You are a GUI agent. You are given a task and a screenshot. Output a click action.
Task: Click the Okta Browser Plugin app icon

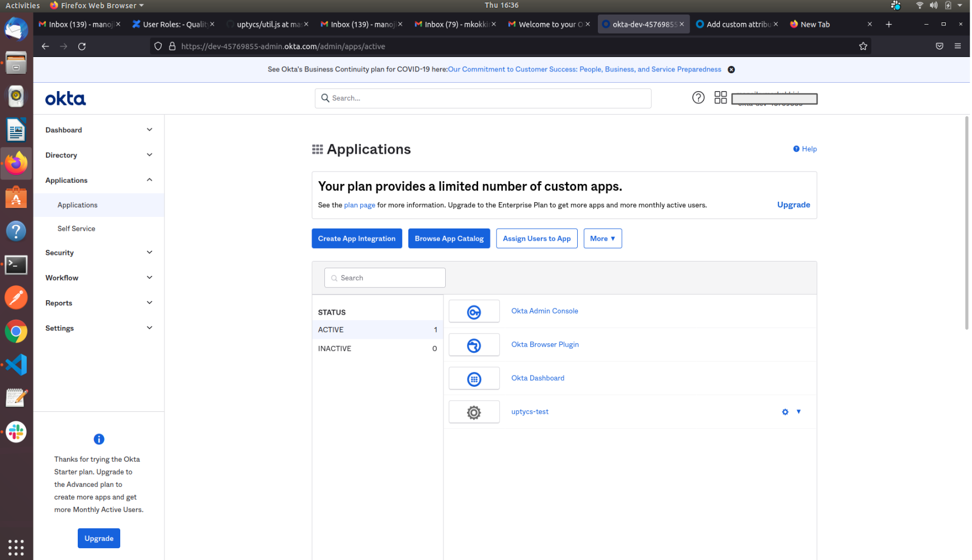[x=474, y=345]
